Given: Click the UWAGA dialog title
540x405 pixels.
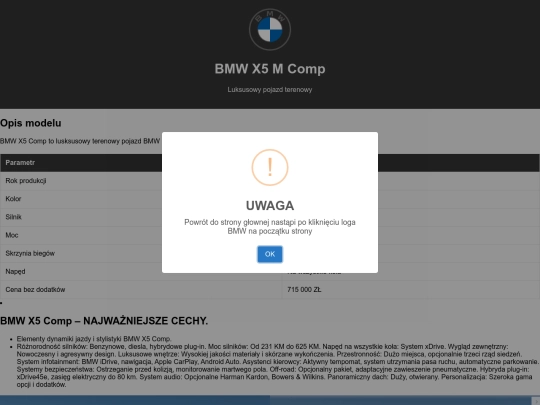Looking at the screenshot, I should (270, 206).
